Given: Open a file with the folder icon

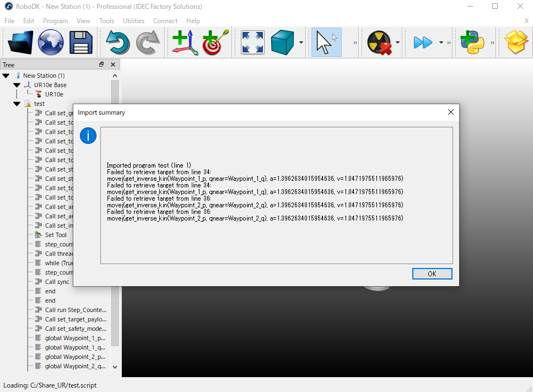Looking at the screenshot, I should point(20,42).
